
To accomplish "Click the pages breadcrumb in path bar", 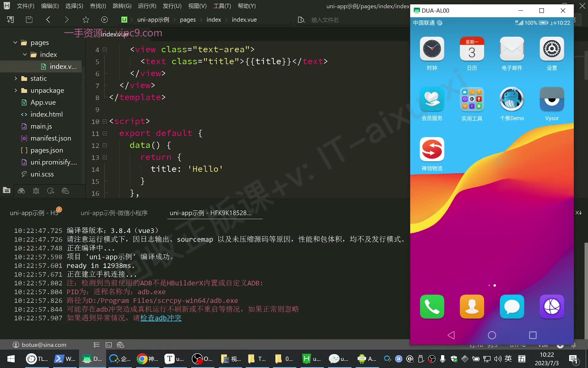I will (188, 20).
